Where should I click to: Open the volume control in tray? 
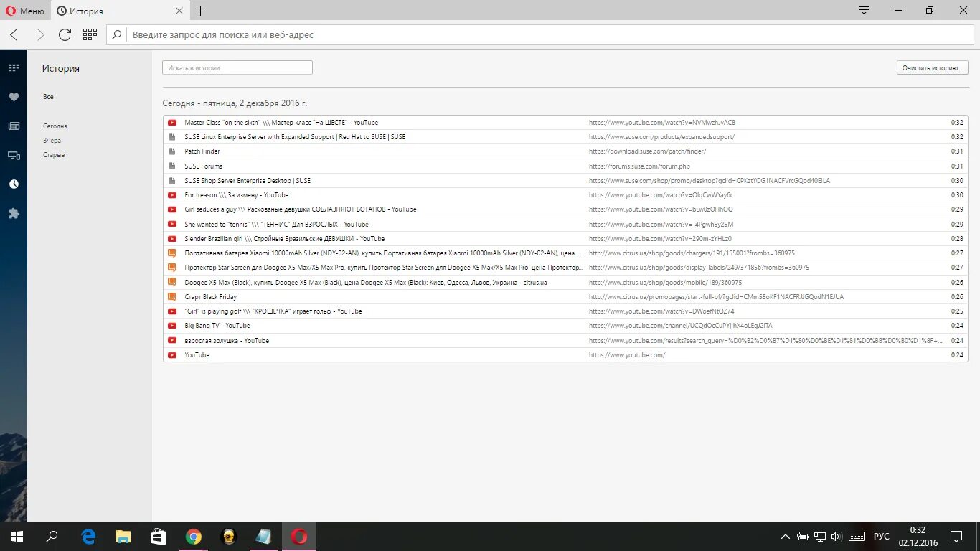pos(837,537)
